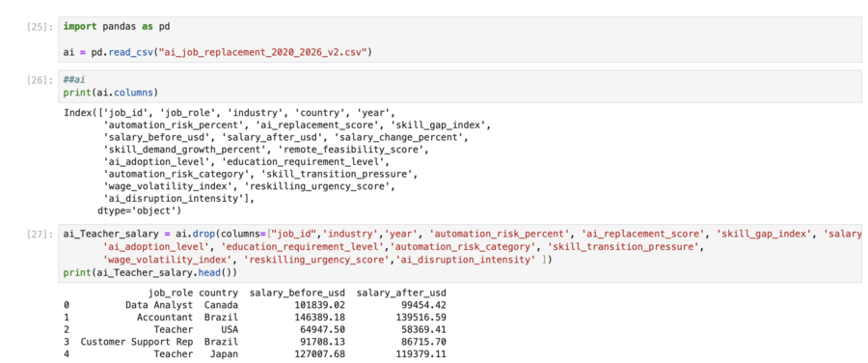Click the salary_after_usd column header
This screenshot has height=363, width=868.
click(x=402, y=293)
